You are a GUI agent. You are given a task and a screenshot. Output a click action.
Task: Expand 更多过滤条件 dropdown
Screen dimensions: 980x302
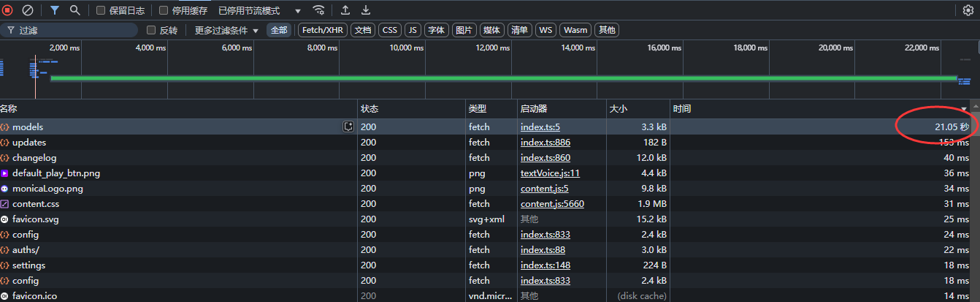point(226,30)
